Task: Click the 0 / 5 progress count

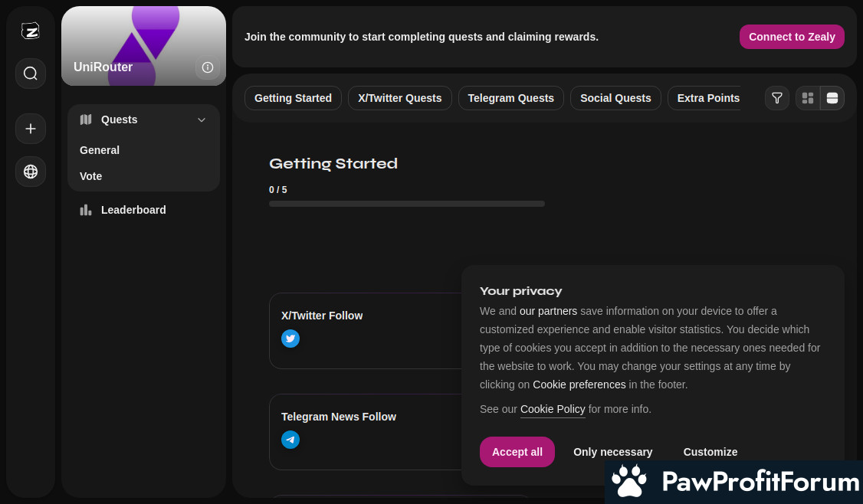Action: [x=278, y=190]
